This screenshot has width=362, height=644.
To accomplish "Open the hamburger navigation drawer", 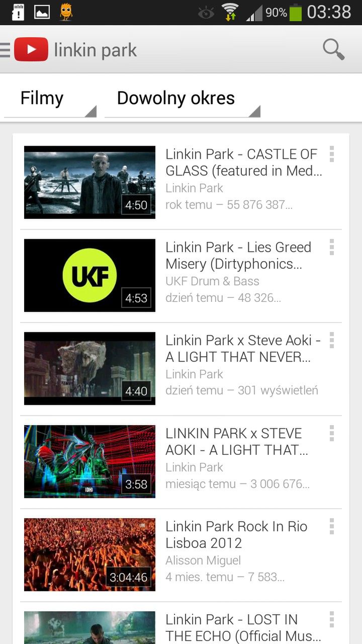I will [x=5, y=50].
